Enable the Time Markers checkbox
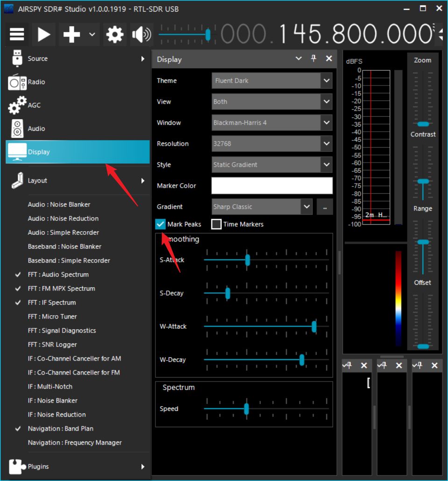448x481 pixels. coord(217,225)
